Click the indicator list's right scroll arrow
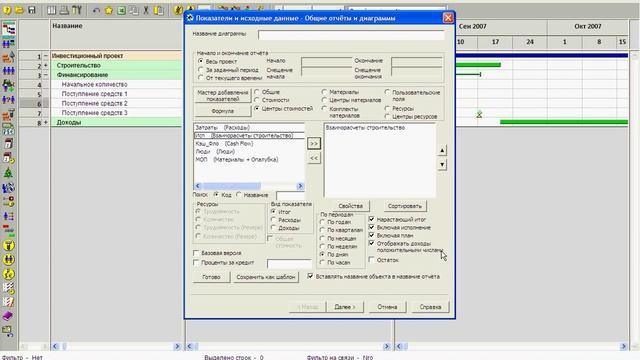The width and height of the screenshot is (640, 360). click(x=300, y=186)
